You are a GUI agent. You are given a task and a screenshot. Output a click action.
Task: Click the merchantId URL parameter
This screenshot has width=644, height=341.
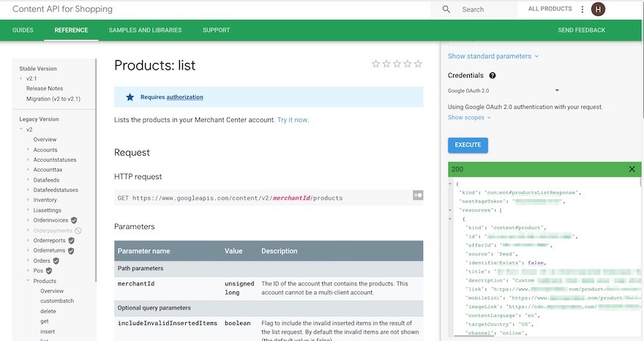point(291,198)
